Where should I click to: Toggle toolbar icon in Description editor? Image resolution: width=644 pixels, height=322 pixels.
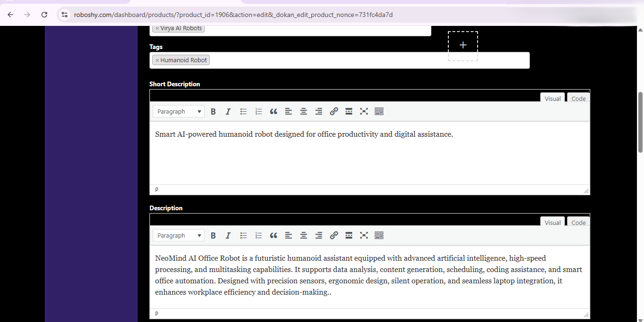pyautogui.click(x=379, y=236)
